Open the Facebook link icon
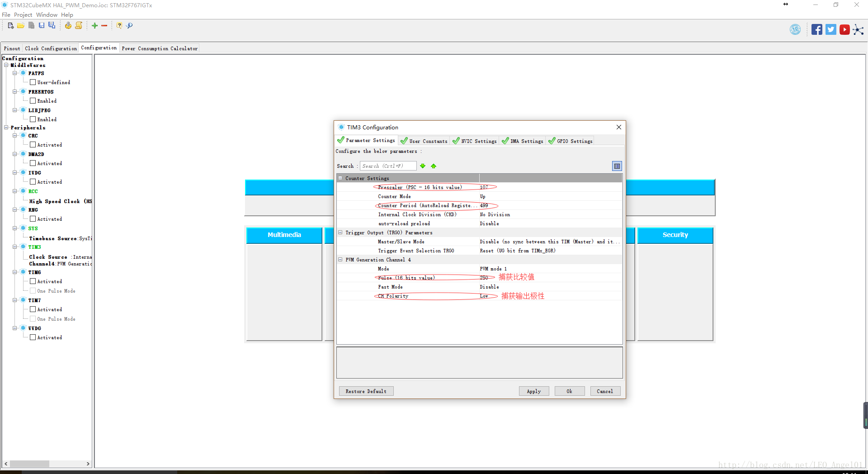This screenshot has width=868, height=474. (817, 30)
